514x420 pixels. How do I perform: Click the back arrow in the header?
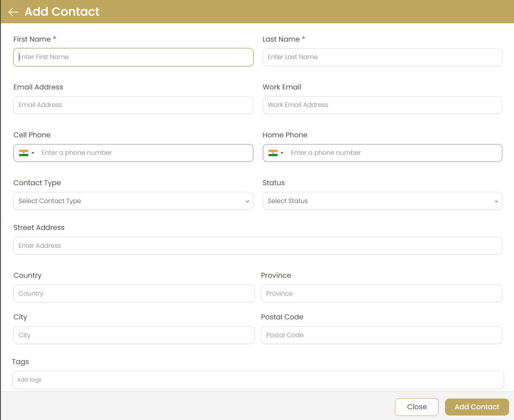13,12
